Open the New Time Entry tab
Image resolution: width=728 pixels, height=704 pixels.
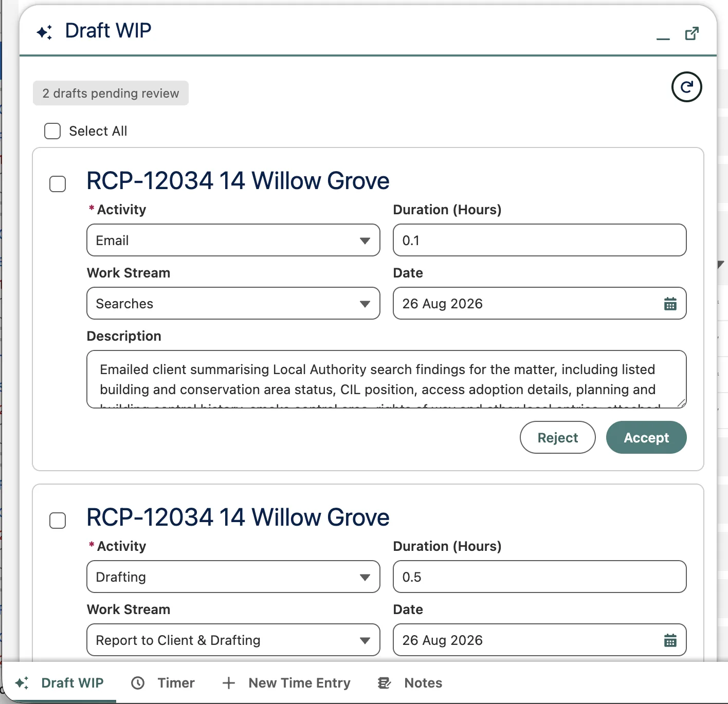(286, 683)
